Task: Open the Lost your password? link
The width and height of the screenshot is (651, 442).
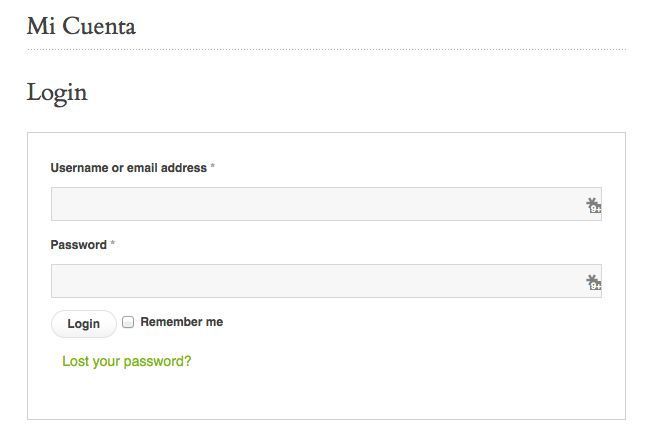Action: [127, 361]
